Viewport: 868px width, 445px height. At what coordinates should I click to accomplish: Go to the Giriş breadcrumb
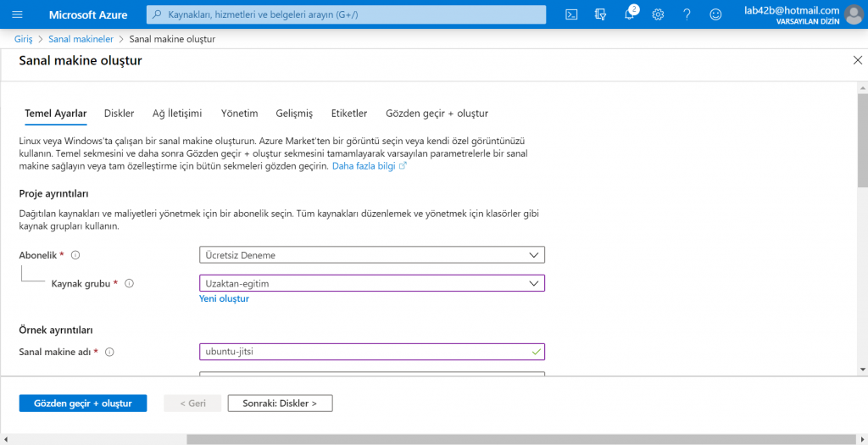click(x=23, y=39)
